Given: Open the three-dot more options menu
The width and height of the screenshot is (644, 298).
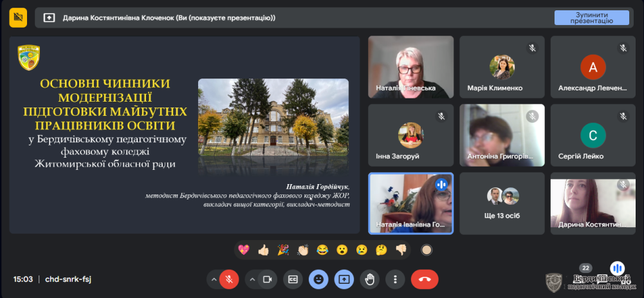Looking at the screenshot, I should 395,279.
